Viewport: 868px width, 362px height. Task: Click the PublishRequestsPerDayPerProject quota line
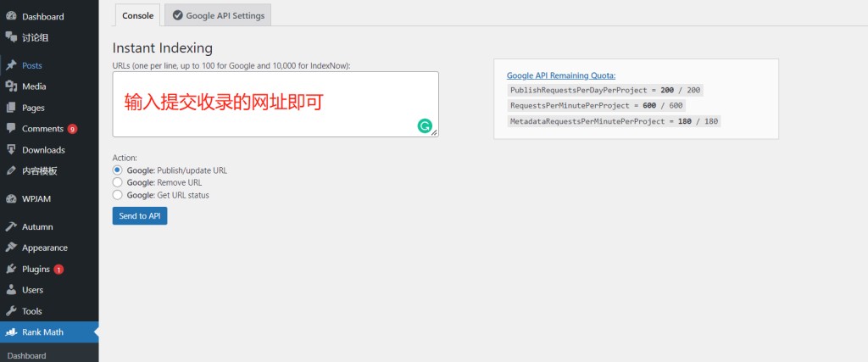[605, 90]
